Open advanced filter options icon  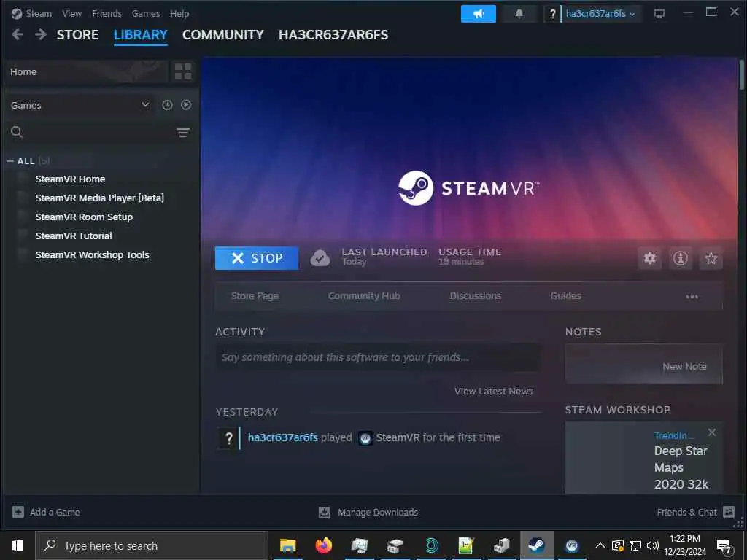(183, 133)
